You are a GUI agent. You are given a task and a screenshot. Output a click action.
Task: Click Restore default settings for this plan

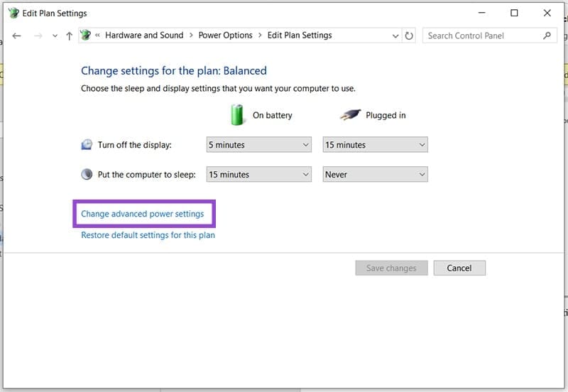pos(148,235)
